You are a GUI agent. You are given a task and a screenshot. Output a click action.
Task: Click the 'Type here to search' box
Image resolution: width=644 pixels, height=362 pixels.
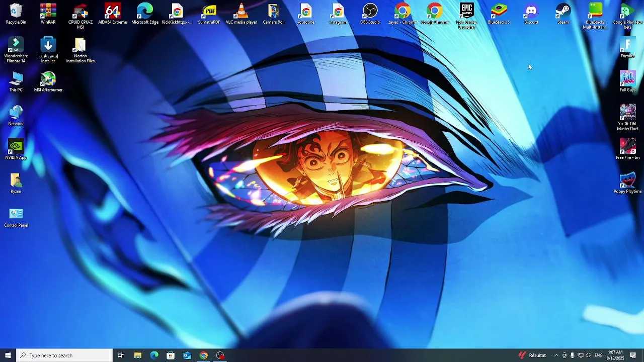click(x=64, y=355)
